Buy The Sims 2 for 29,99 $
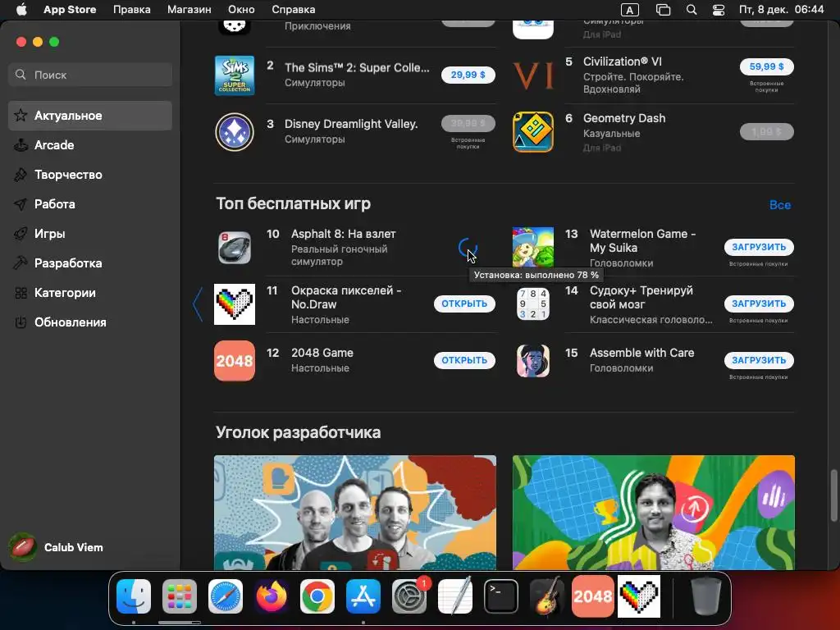The width and height of the screenshot is (840, 630). [x=468, y=75]
